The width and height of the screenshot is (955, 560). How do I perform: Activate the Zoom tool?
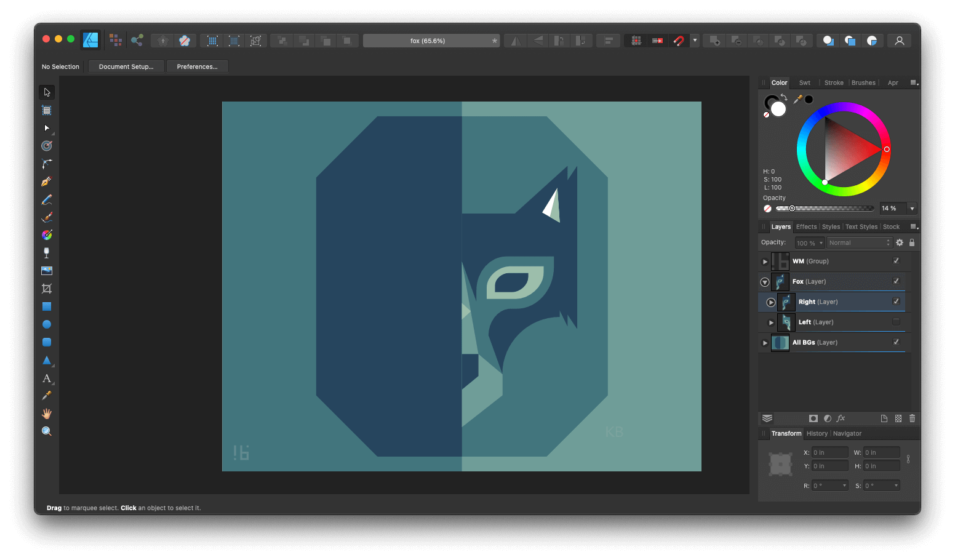click(46, 431)
